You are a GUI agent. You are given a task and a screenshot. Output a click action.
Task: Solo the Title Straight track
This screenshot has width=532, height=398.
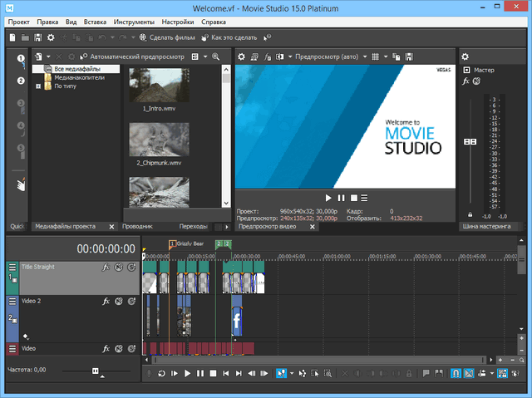point(131,268)
